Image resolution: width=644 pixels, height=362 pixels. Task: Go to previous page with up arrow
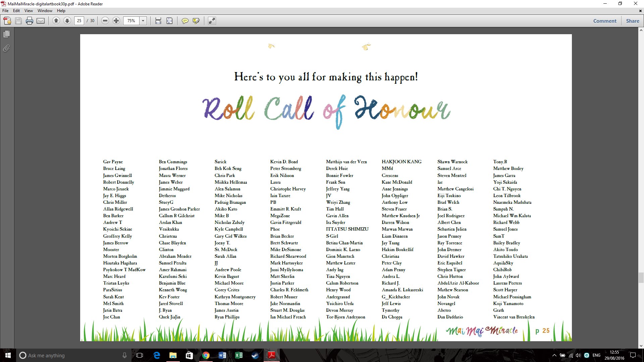click(56, 21)
